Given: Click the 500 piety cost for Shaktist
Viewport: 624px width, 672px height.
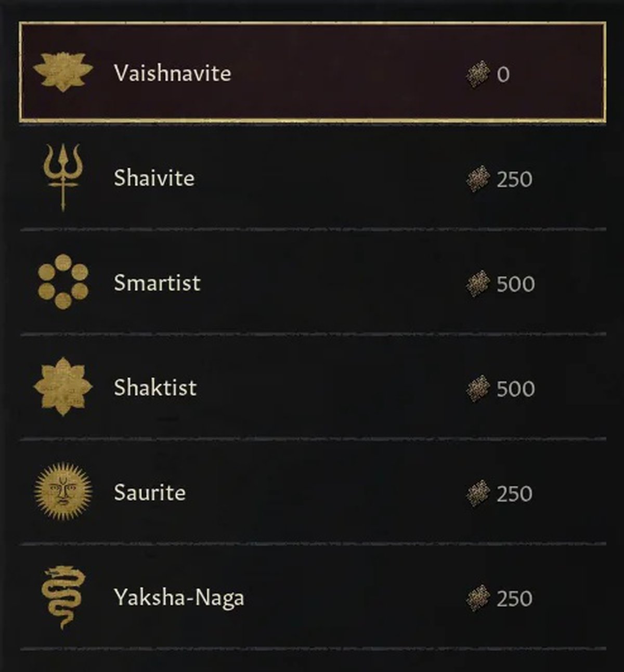Looking at the screenshot, I should tap(515, 389).
